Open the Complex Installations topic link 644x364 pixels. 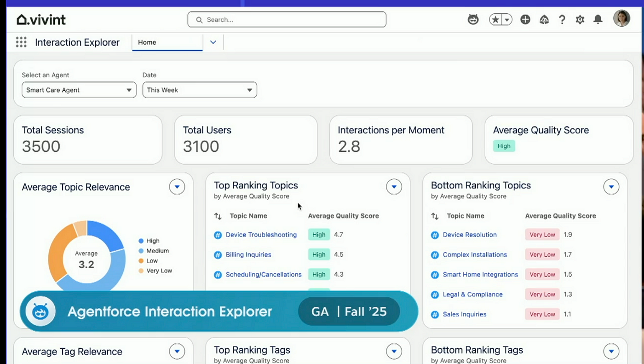475,254
